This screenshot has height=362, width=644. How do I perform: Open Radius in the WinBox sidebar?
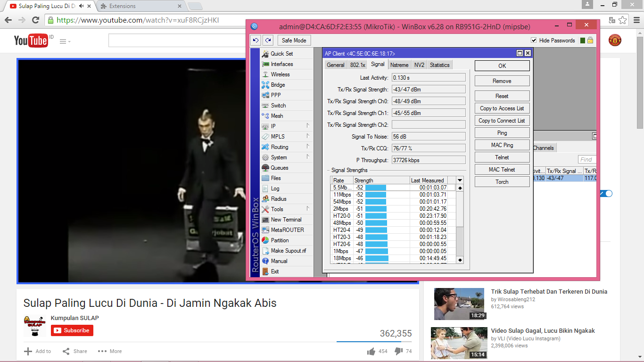279,199
